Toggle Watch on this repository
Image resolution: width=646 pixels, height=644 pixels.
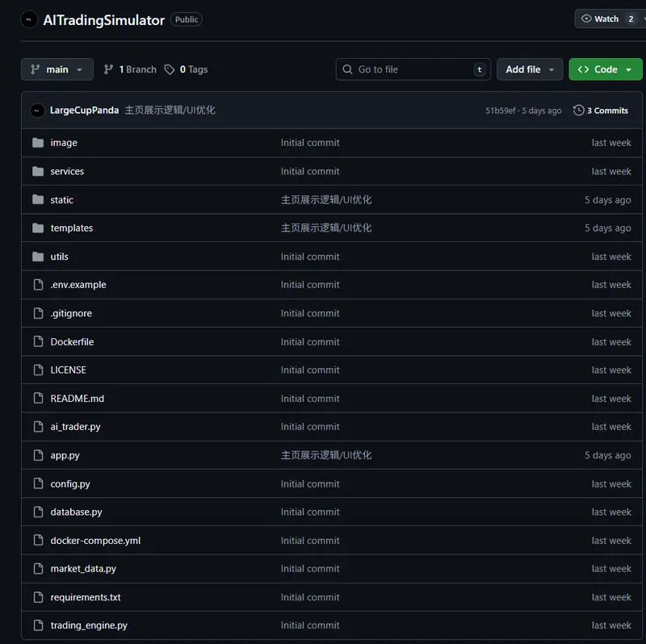click(x=601, y=19)
